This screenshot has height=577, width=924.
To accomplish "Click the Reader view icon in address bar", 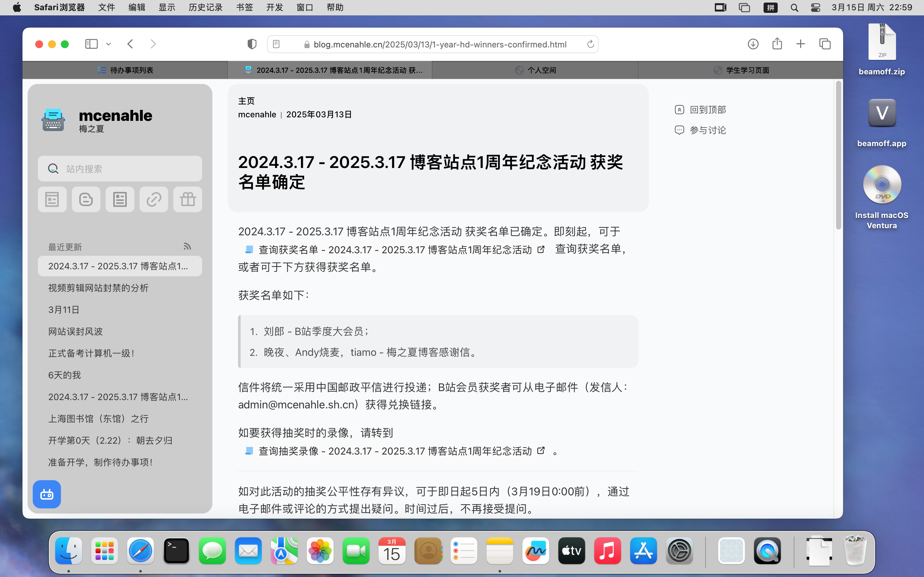I will 277,44.
